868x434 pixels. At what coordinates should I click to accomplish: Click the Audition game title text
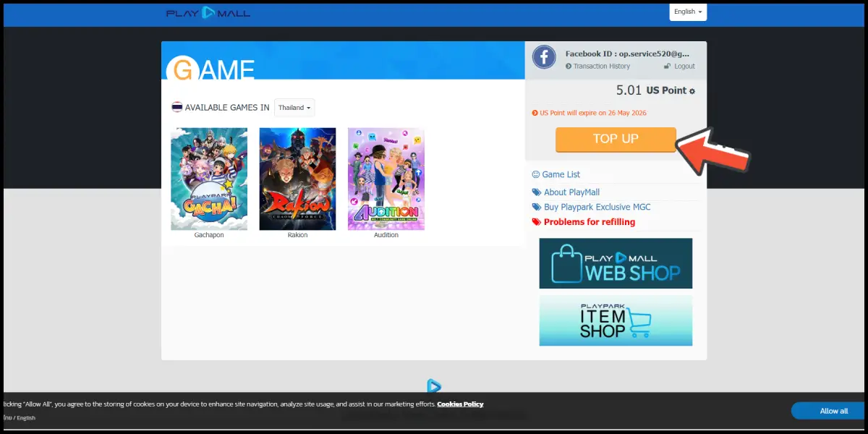(x=386, y=235)
